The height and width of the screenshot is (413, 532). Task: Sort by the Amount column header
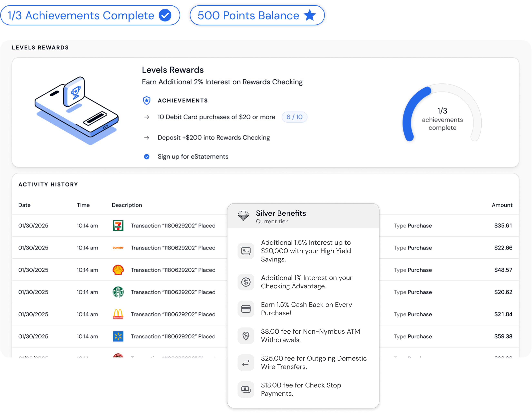point(502,205)
